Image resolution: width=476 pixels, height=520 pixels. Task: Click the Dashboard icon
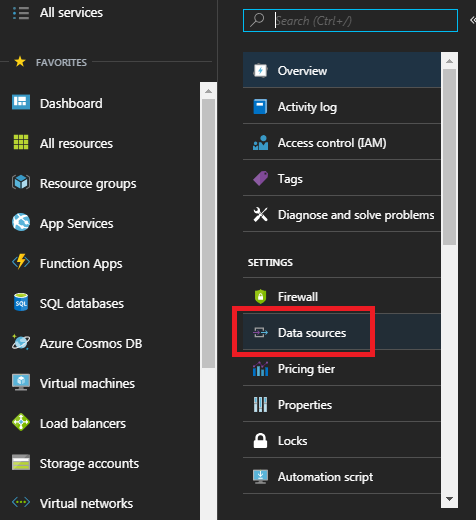pos(21,102)
